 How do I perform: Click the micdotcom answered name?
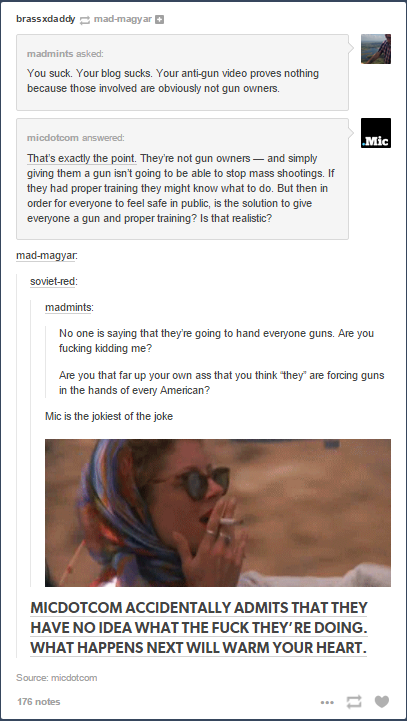pyautogui.click(x=53, y=137)
